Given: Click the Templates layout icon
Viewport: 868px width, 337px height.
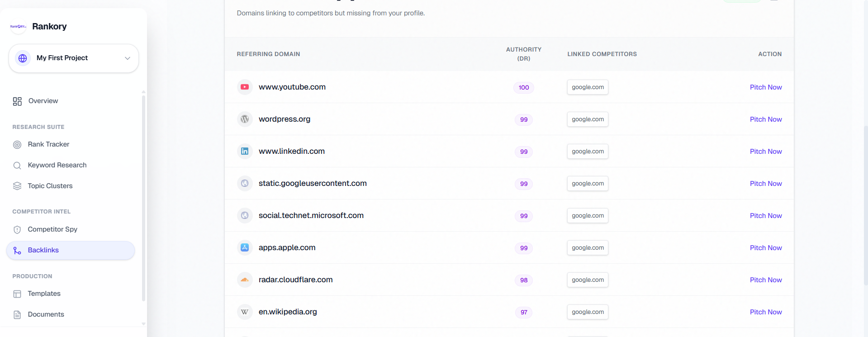Looking at the screenshot, I should pyautogui.click(x=17, y=294).
